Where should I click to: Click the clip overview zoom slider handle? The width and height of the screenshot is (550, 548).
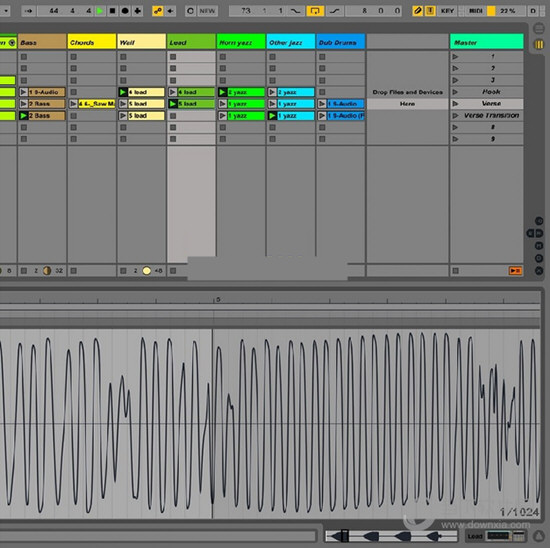click(344, 536)
